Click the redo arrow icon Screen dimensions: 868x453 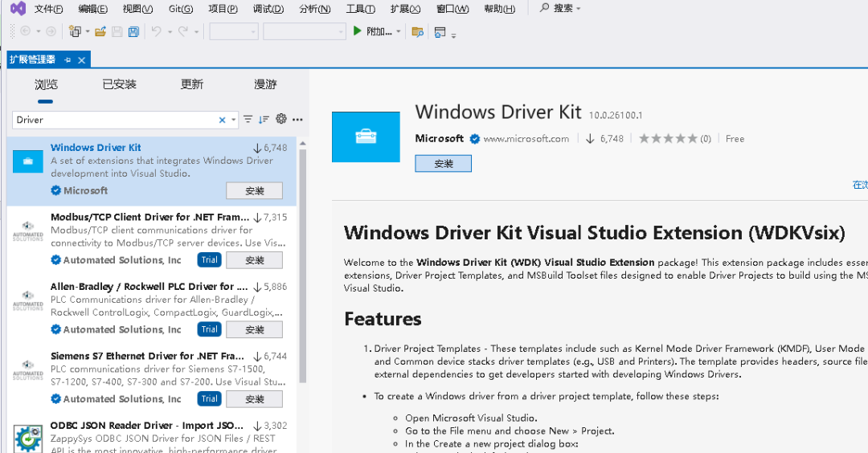(183, 31)
